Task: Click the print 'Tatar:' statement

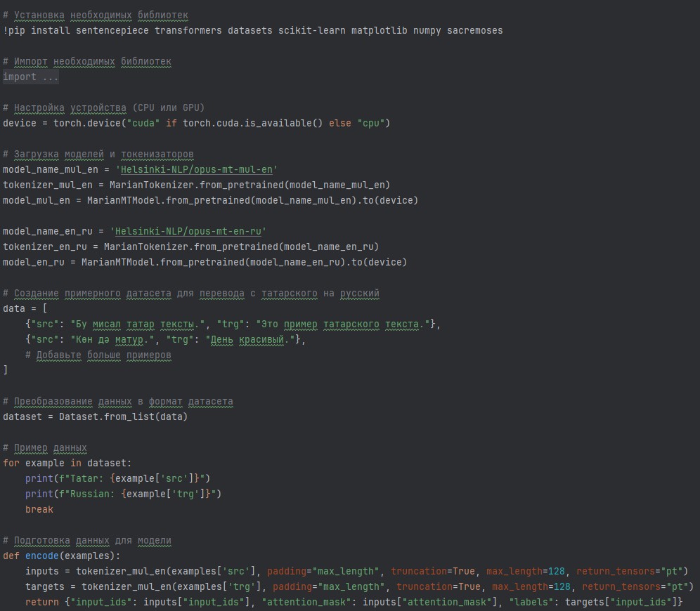Action: pyautogui.click(x=118, y=479)
